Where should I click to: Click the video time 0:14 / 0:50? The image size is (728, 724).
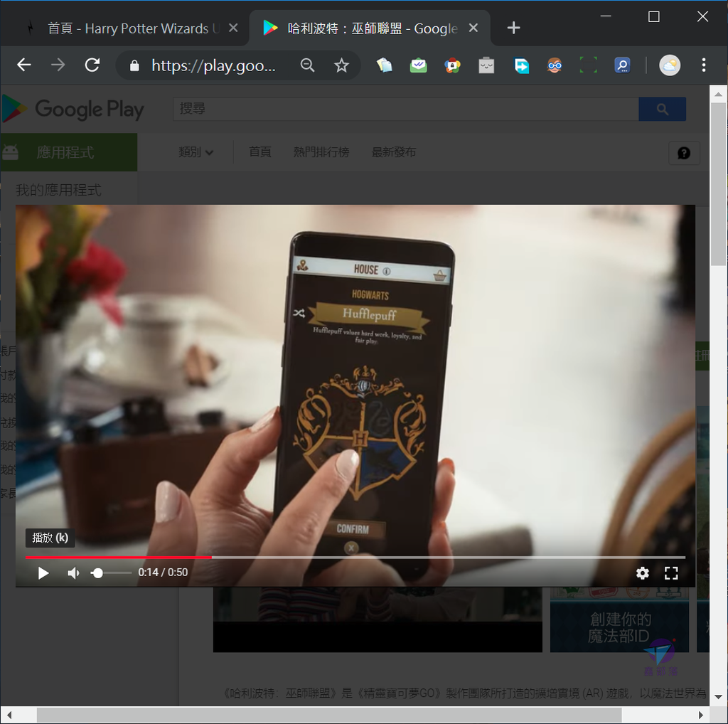pos(163,572)
